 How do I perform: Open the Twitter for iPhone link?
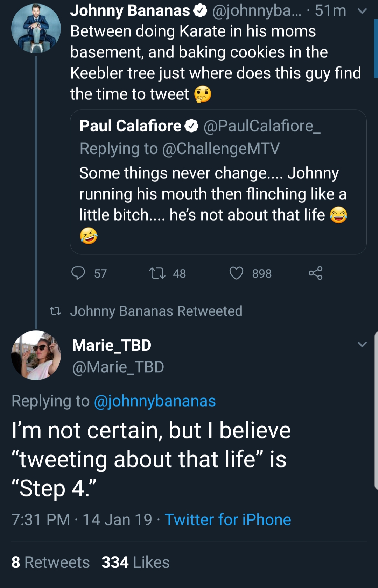coord(228,519)
